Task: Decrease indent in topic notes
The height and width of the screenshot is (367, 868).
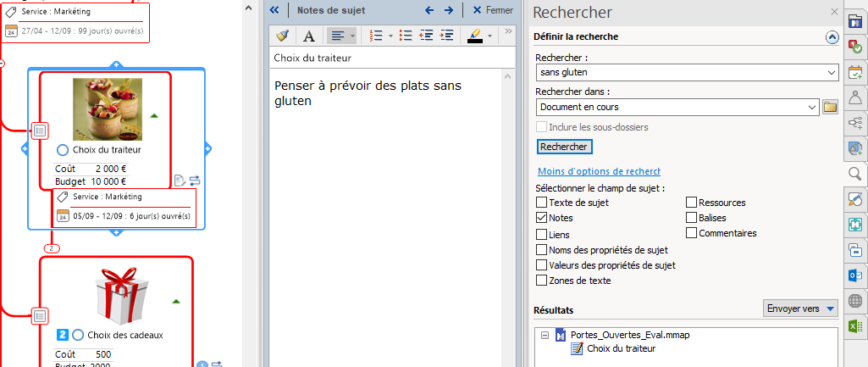Action: coord(426,36)
